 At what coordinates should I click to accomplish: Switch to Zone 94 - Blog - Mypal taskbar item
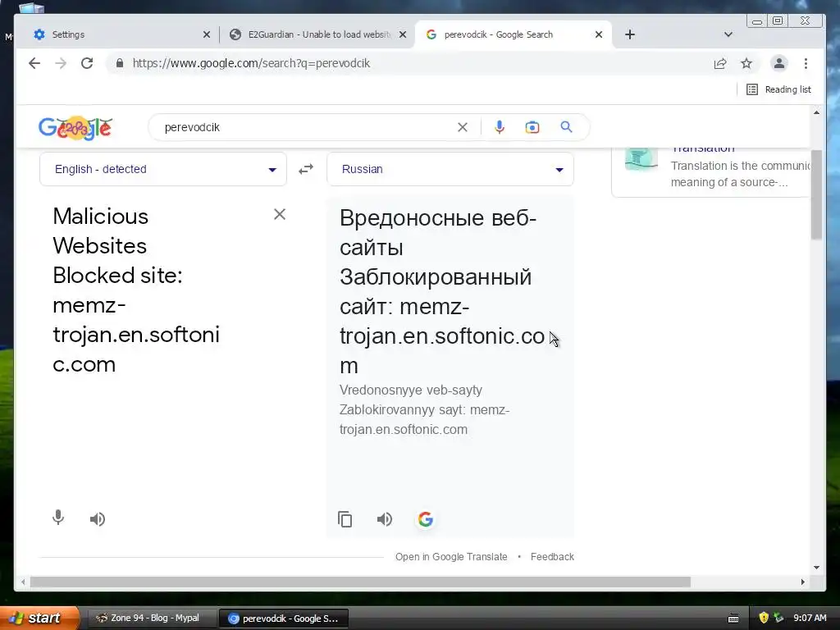click(x=151, y=619)
